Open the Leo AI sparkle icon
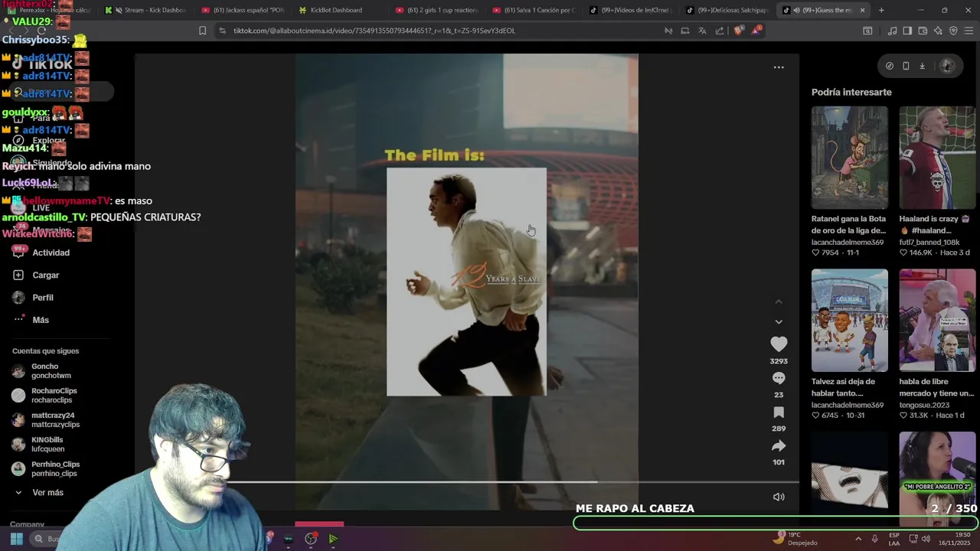Screen dimensions: 980x551 click(938, 31)
